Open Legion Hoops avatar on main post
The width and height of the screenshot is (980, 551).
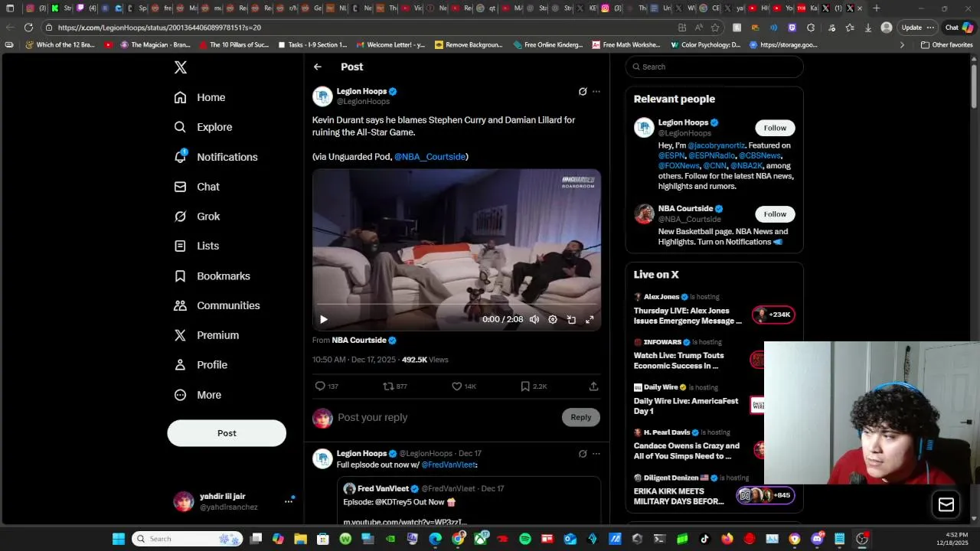[x=322, y=96]
